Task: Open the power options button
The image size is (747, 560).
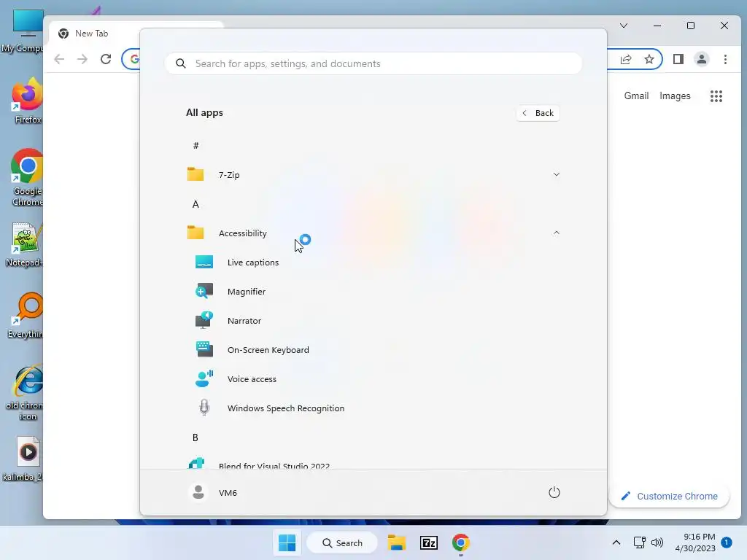Action: [554, 492]
